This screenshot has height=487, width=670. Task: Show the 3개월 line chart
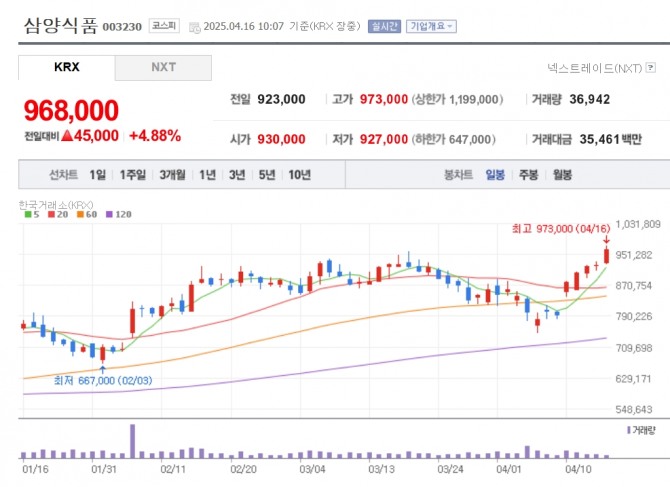172,175
